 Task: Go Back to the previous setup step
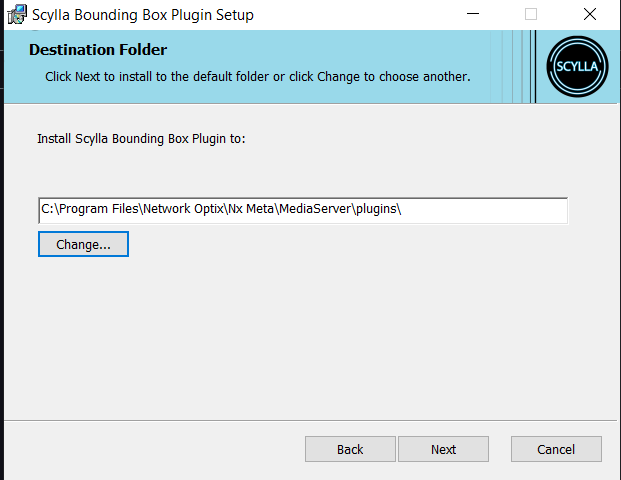point(350,449)
